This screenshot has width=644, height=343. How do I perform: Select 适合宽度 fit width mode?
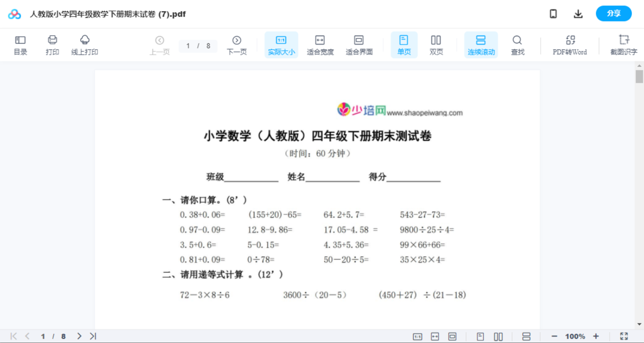coord(320,45)
